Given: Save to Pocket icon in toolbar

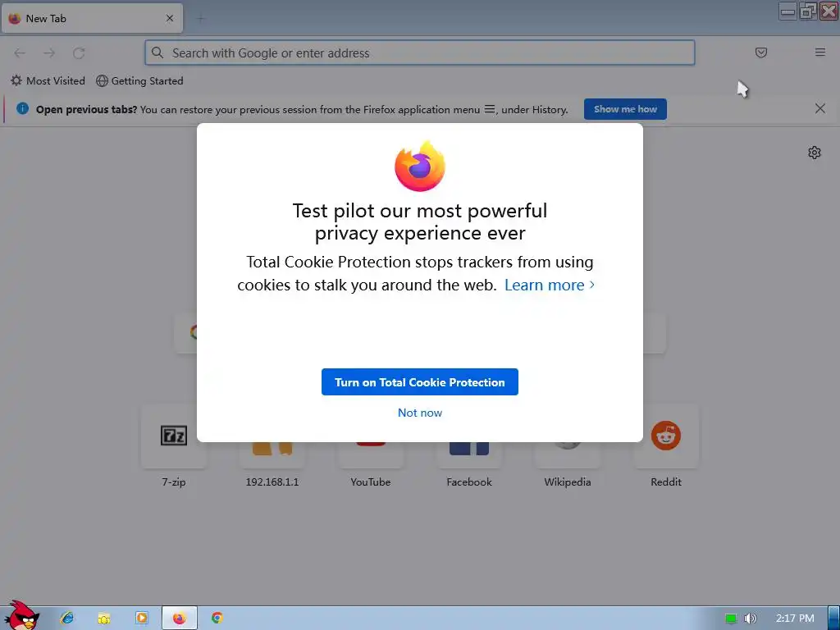Looking at the screenshot, I should 760,52.
